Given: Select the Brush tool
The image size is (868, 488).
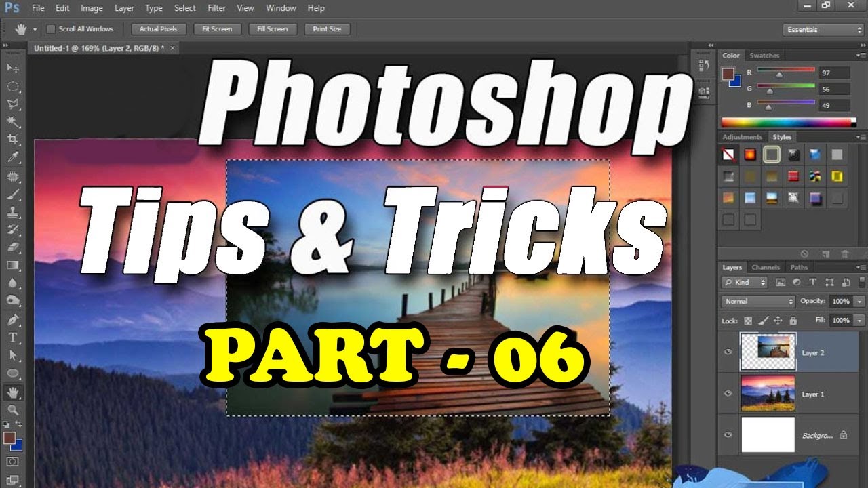Looking at the screenshot, I should point(13,195).
